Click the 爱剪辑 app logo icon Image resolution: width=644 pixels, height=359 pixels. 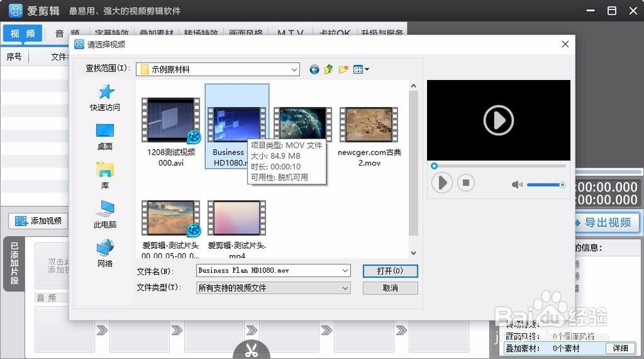15,10
